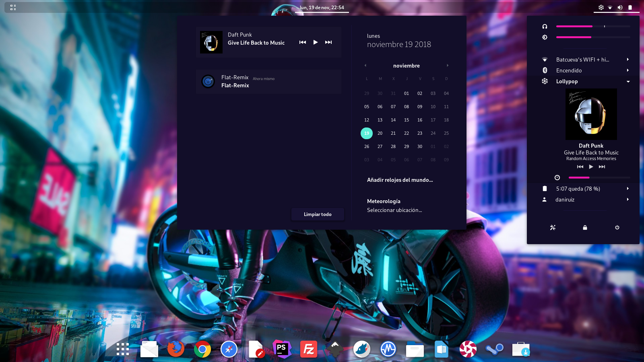Image resolution: width=644 pixels, height=362 pixels.
Task: Launch the PhotoShop dock icon
Action: (282, 349)
